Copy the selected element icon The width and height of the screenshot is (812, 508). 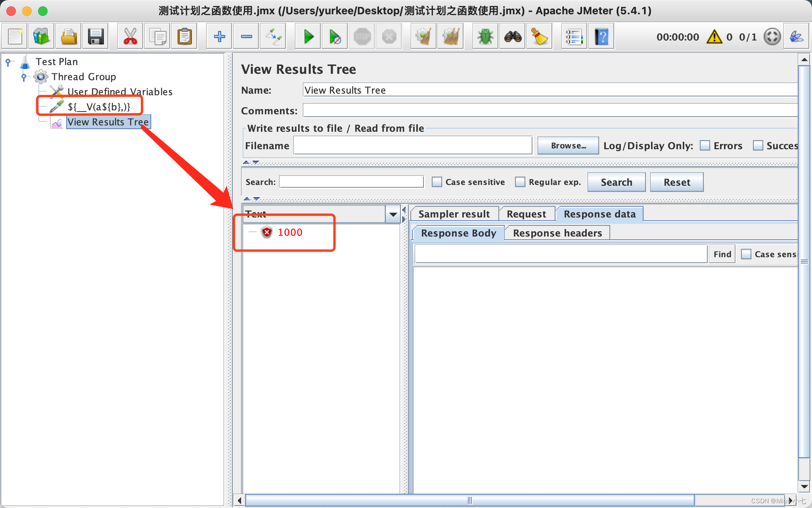pyautogui.click(x=157, y=37)
